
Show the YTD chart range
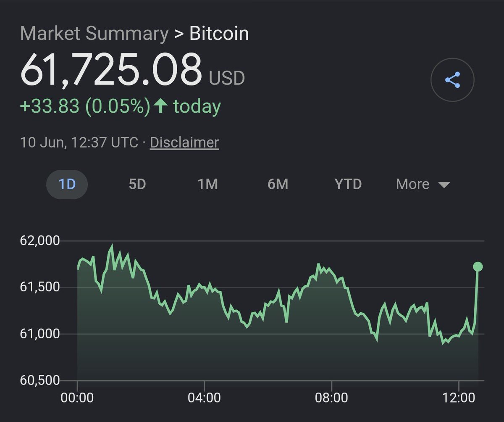pos(348,184)
